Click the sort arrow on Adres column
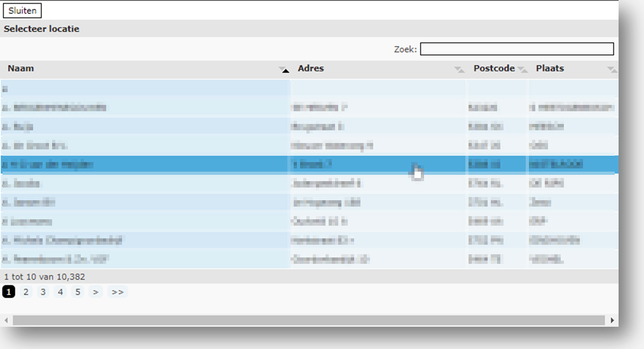This screenshot has height=349, width=644. pyautogui.click(x=459, y=70)
